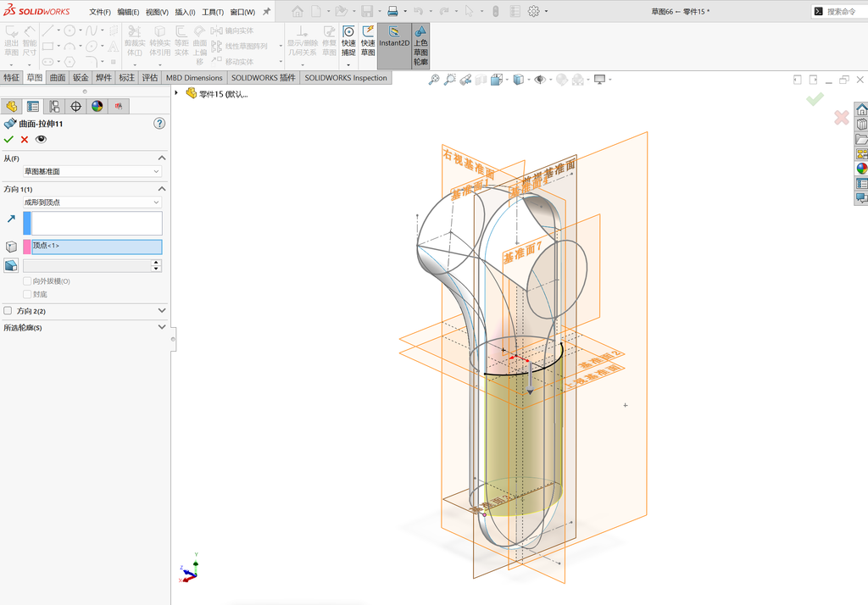
Task: Click the direction of extrusion selection box
Action: point(97,223)
